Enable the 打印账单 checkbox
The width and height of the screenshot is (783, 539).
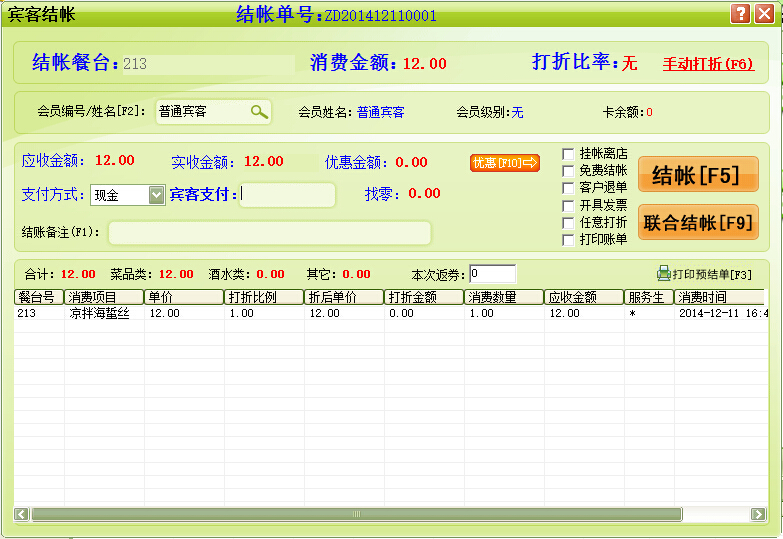pos(568,239)
